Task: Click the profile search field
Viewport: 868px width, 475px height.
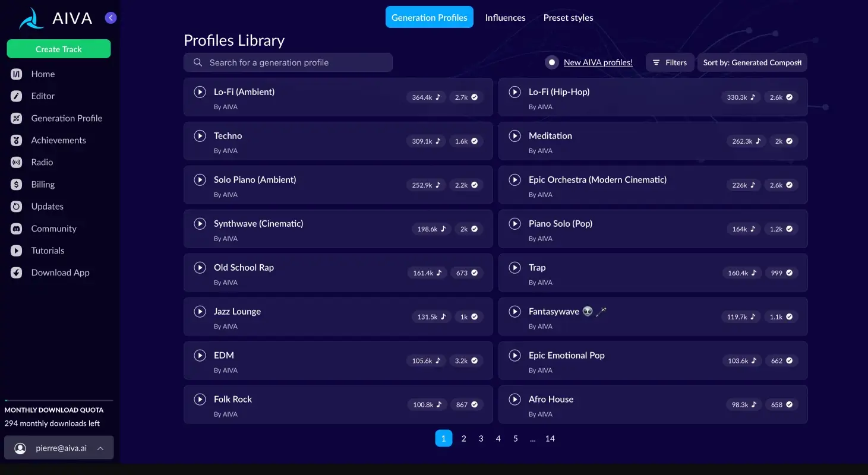Action: [288, 62]
